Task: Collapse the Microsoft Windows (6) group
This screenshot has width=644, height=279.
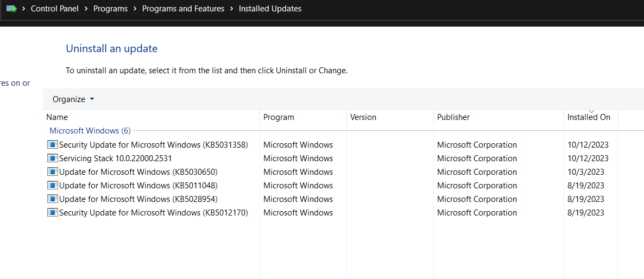Action: pyautogui.click(x=90, y=131)
